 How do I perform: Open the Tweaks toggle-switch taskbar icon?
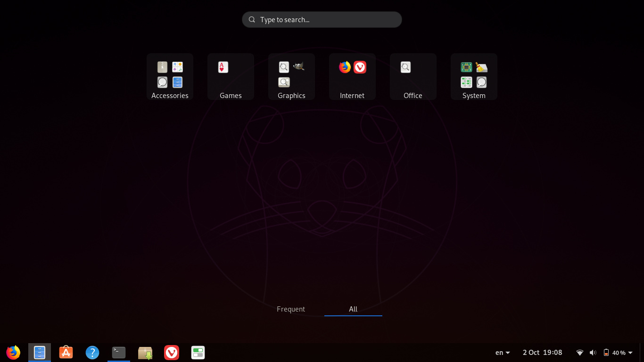(198, 352)
